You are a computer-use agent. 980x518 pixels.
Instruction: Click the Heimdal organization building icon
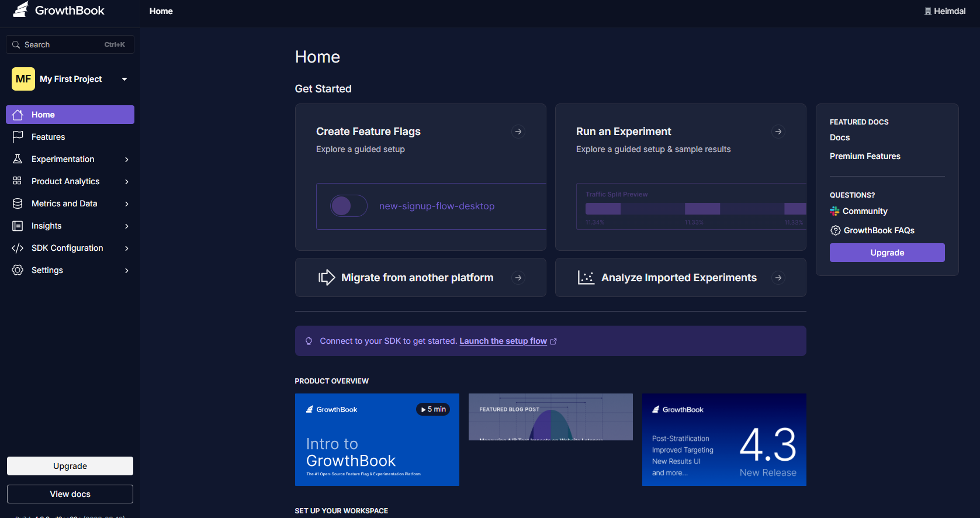coord(928,11)
